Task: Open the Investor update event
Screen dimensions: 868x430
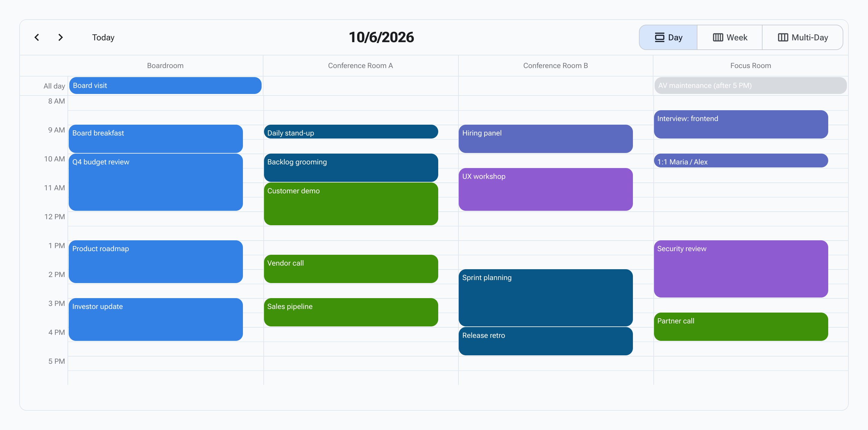Action: [x=156, y=319]
